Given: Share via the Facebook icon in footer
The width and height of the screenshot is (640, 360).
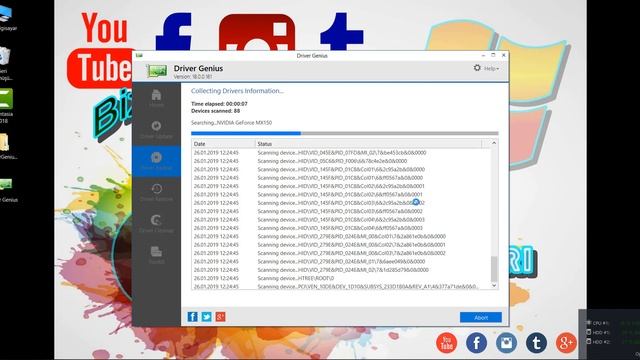Looking at the screenshot, I should [x=192, y=317].
